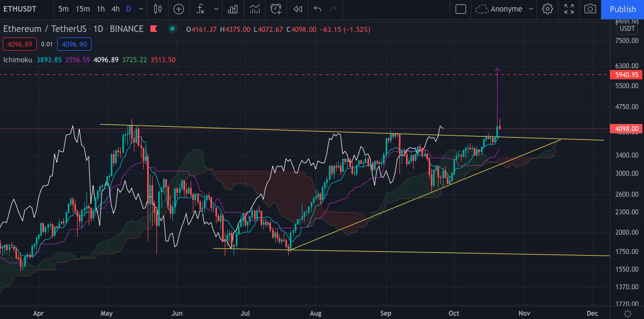Toggle fullscreen chart mode
644x319 pixels.
click(569, 9)
